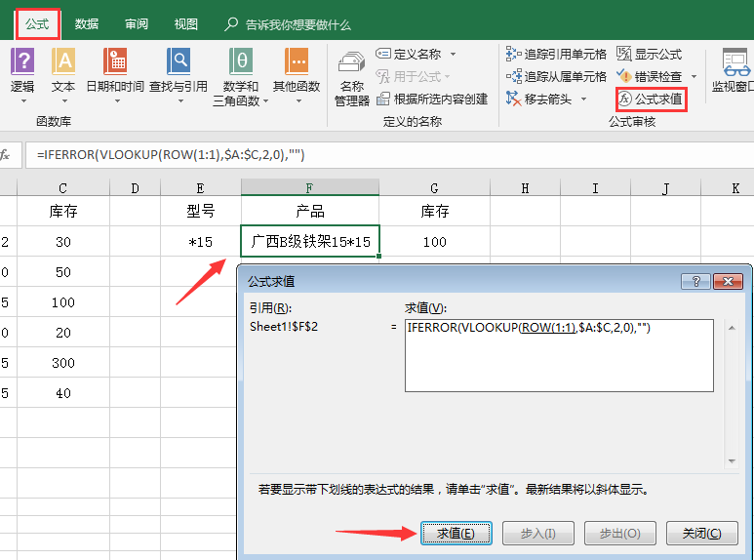
Task: Select column G 库存 header cell
Action: pos(434,211)
